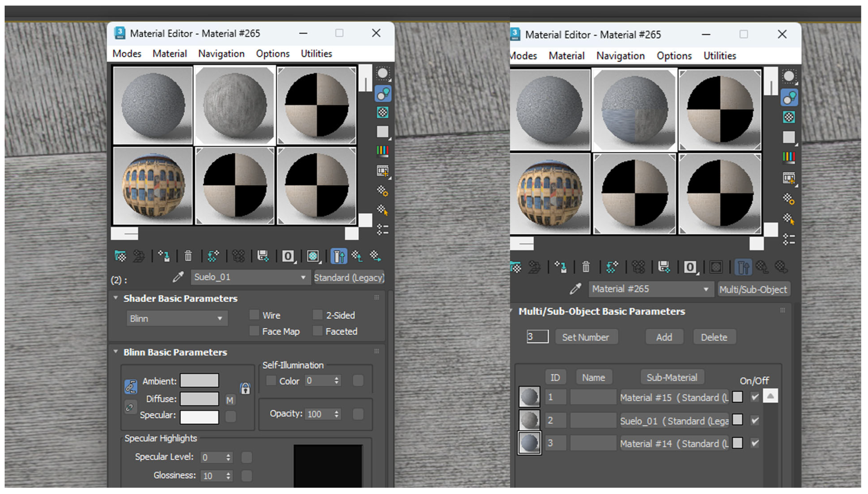Click Reset Map/Material trash icon in left editor

(x=188, y=256)
